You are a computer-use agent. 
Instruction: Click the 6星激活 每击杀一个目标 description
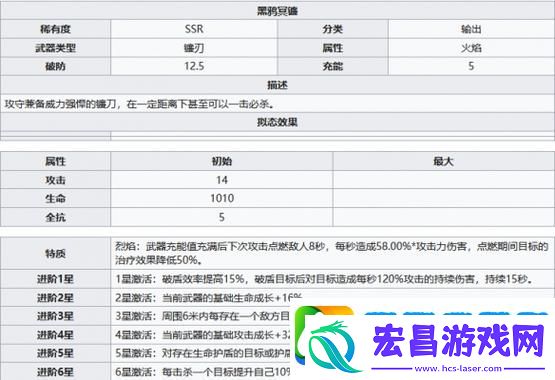pyautogui.click(x=202, y=372)
